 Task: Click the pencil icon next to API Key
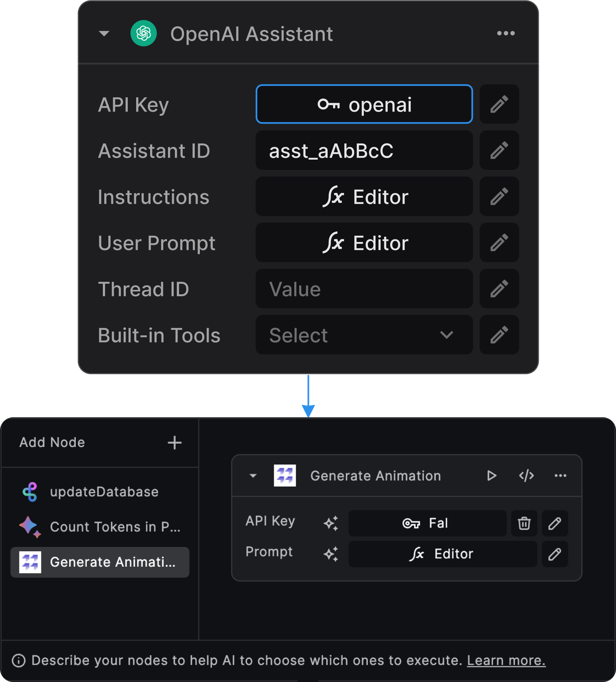(499, 104)
